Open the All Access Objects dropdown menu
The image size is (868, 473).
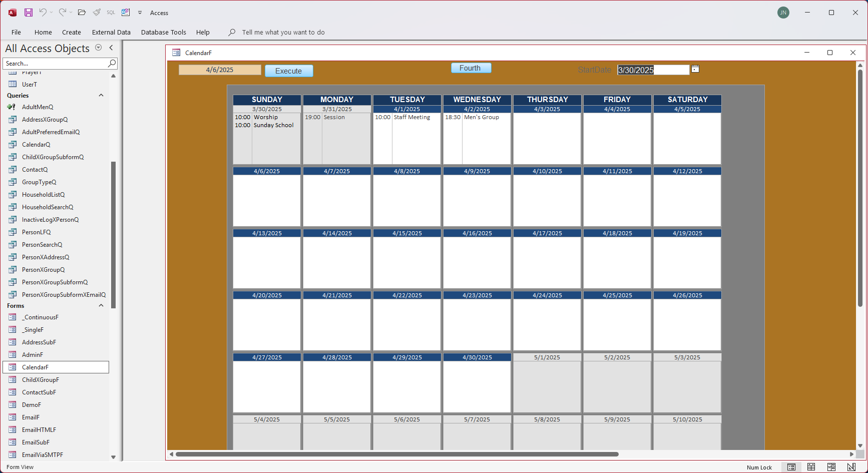point(99,48)
